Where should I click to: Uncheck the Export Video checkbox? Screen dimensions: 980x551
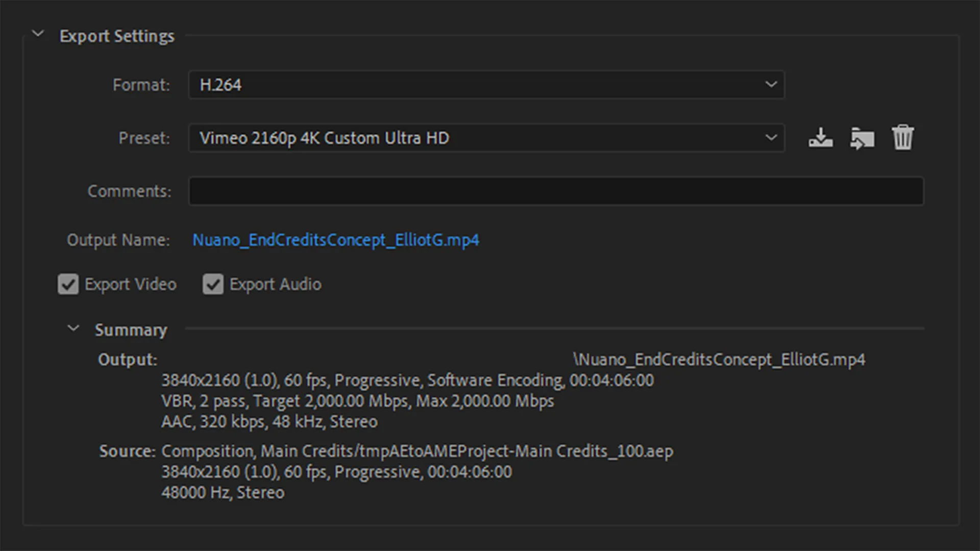(x=68, y=284)
